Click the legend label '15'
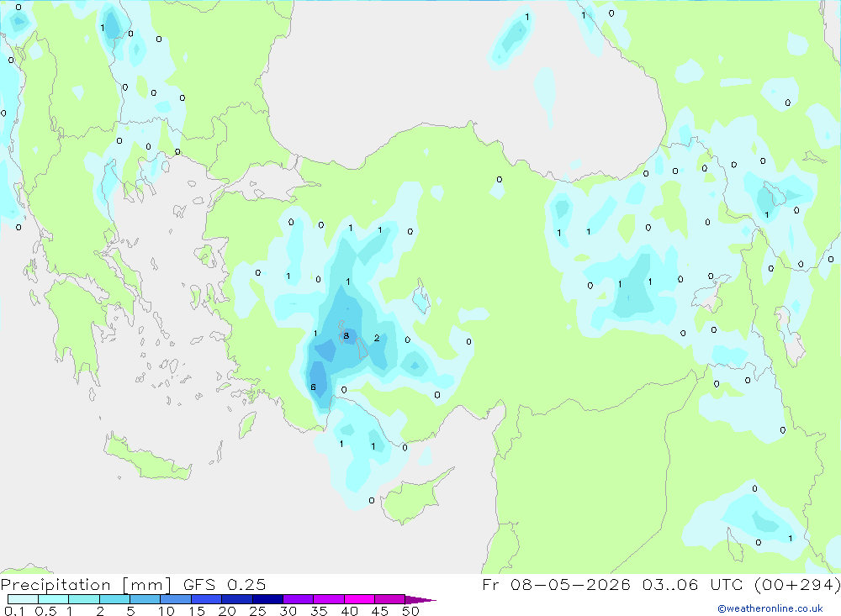This screenshot has width=841, height=616. [196, 611]
